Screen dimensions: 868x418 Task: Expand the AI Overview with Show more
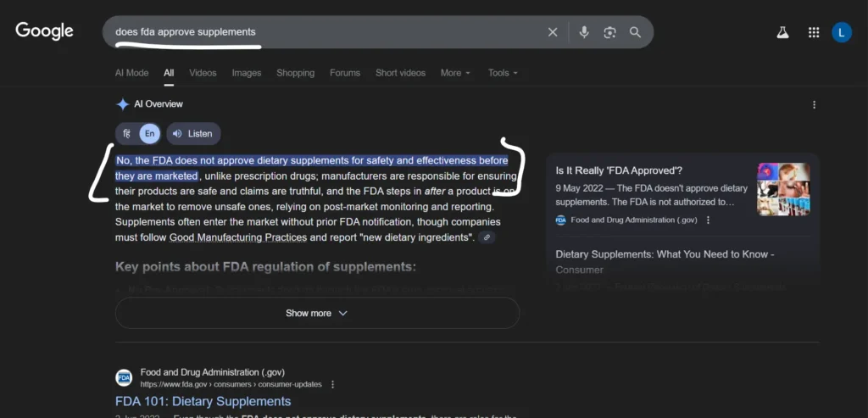317,313
